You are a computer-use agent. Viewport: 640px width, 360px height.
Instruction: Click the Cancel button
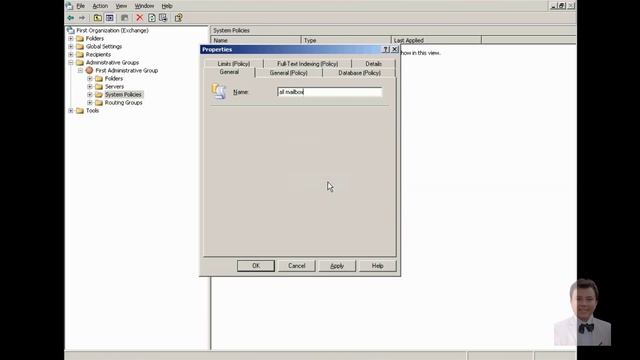pos(297,266)
